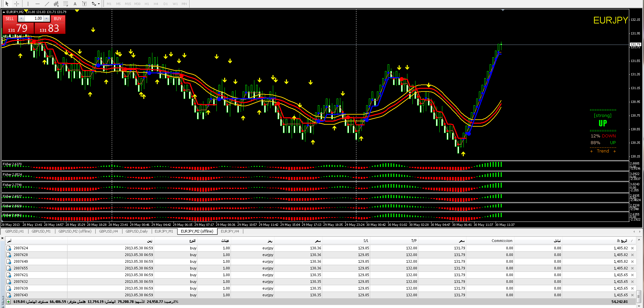This screenshot has width=644, height=308.
Task: Close order 2007628 with its X
Action: tap(632, 255)
